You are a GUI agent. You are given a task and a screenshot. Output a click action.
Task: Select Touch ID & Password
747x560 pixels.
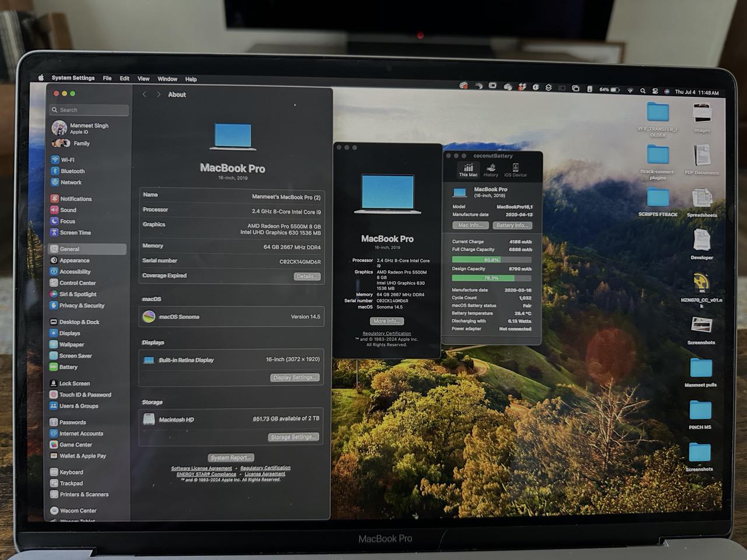coord(81,394)
